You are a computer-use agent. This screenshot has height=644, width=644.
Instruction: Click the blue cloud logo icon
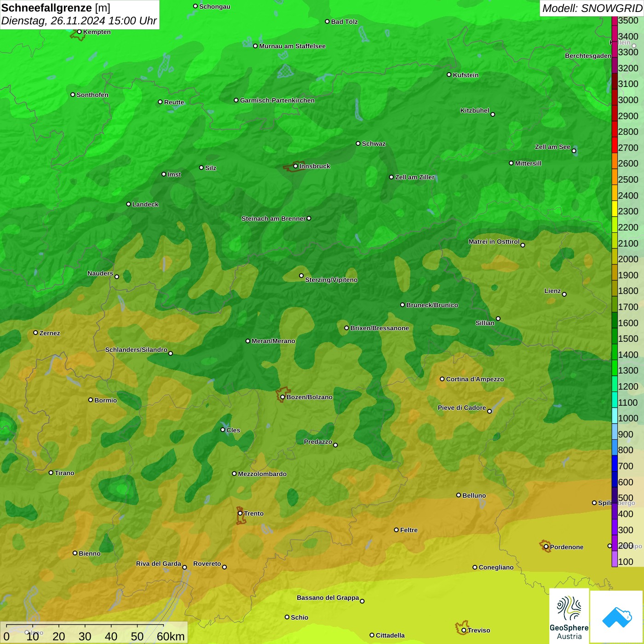[617, 617]
